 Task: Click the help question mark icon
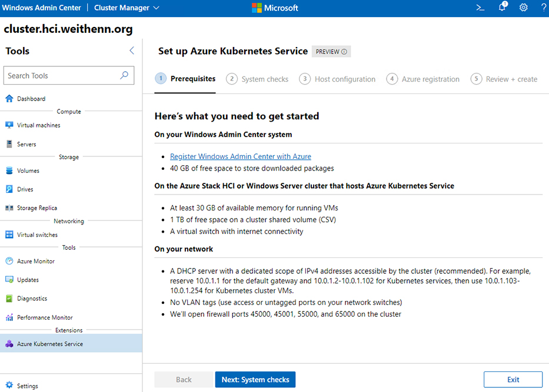(x=544, y=7)
